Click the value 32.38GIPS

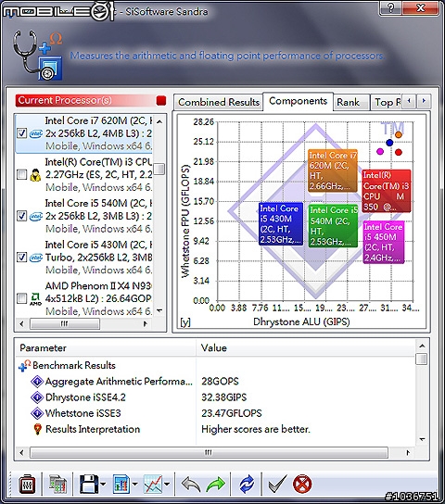(x=223, y=397)
